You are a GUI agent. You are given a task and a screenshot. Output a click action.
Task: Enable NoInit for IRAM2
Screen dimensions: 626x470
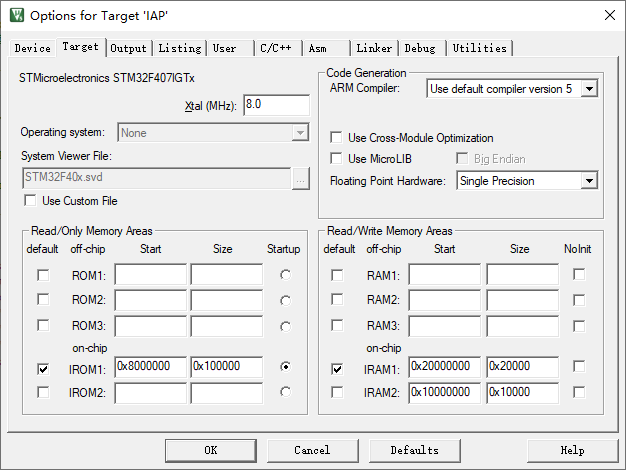point(579,392)
